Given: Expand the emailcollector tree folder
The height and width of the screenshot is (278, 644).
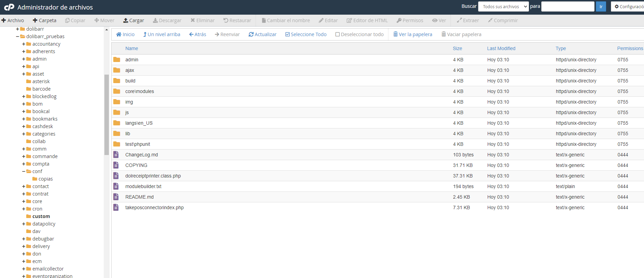Looking at the screenshot, I should [24, 269].
